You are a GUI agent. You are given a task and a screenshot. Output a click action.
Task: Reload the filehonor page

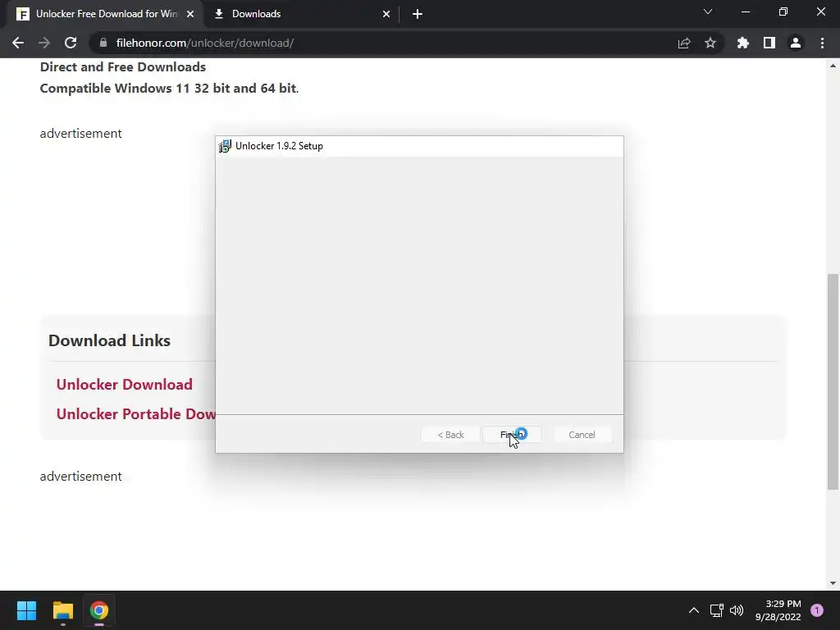click(71, 43)
